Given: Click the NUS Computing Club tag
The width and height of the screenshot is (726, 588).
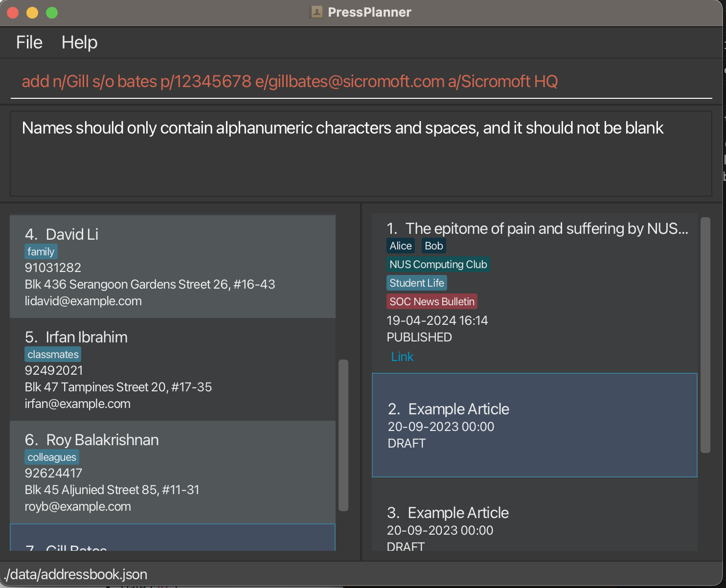Looking at the screenshot, I should (438, 264).
